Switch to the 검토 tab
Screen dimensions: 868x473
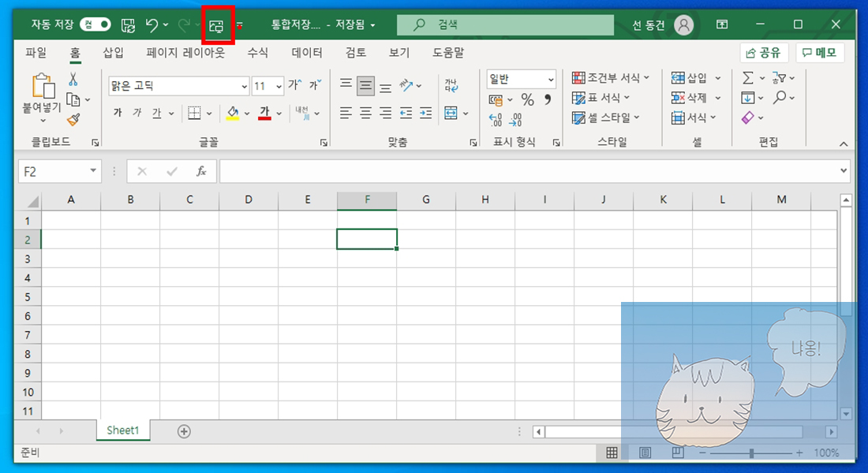(x=355, y=53)
